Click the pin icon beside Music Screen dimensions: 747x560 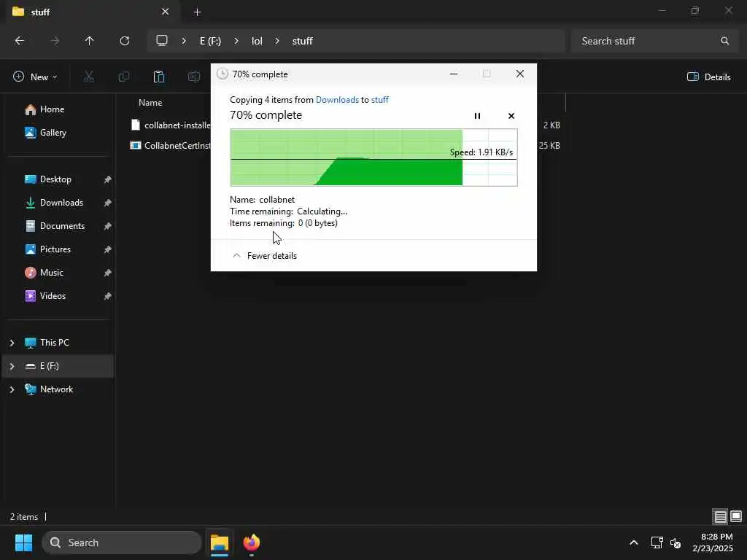click(107, 273)
